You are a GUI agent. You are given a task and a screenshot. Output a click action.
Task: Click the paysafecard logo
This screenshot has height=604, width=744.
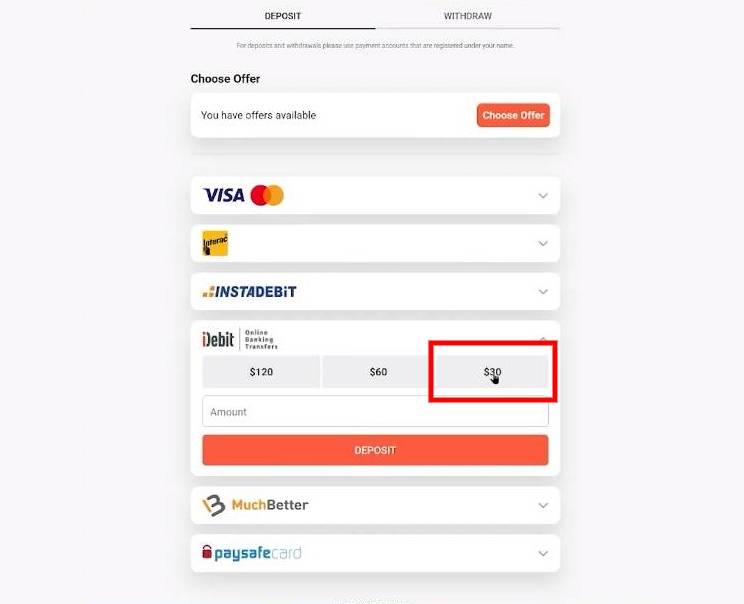point(251,553)
